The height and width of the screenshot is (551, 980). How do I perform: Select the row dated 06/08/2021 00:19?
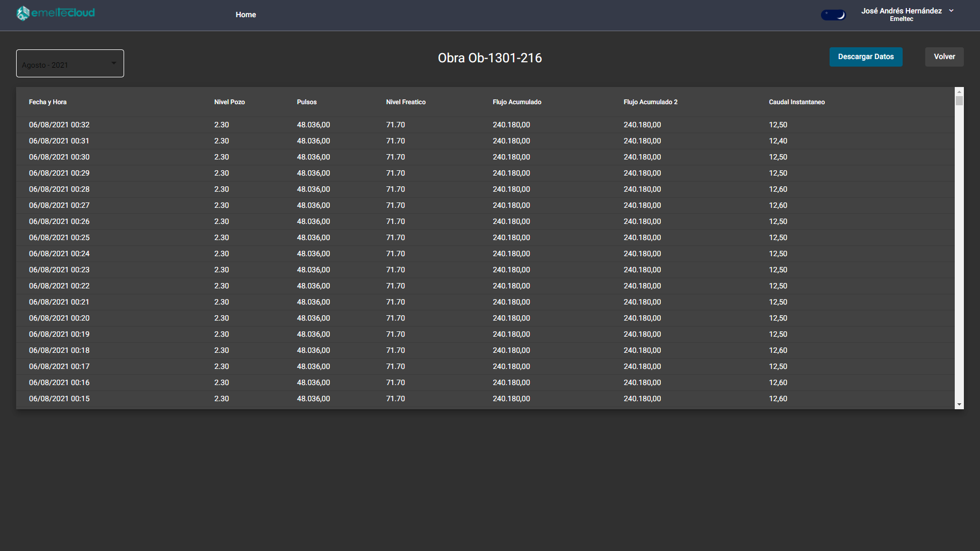coord(486,335)
